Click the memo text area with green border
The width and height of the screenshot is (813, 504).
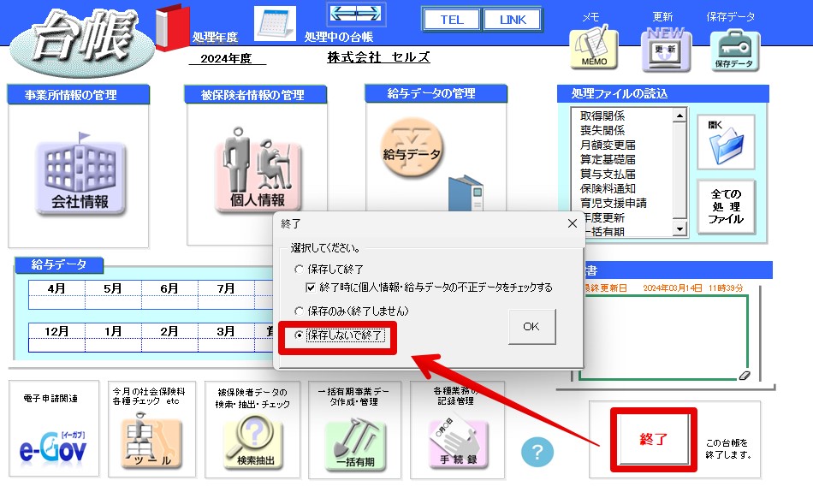(664, 338)
